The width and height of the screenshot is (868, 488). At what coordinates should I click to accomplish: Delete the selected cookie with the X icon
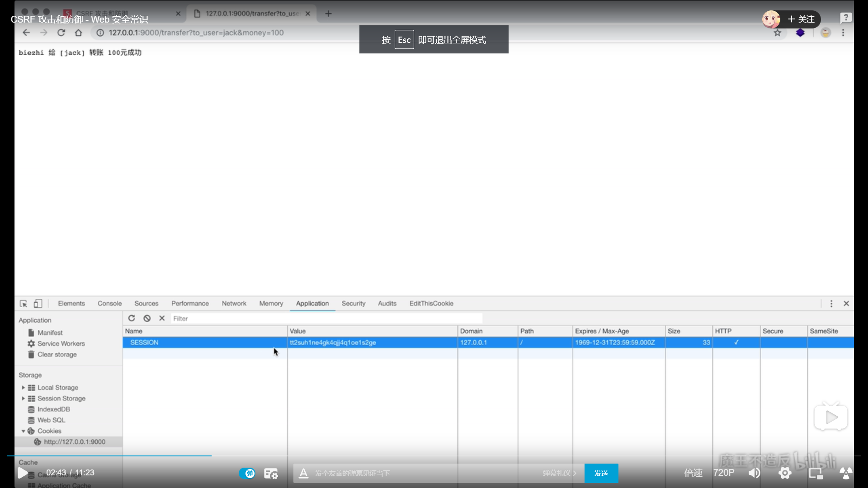click(162, 318)
